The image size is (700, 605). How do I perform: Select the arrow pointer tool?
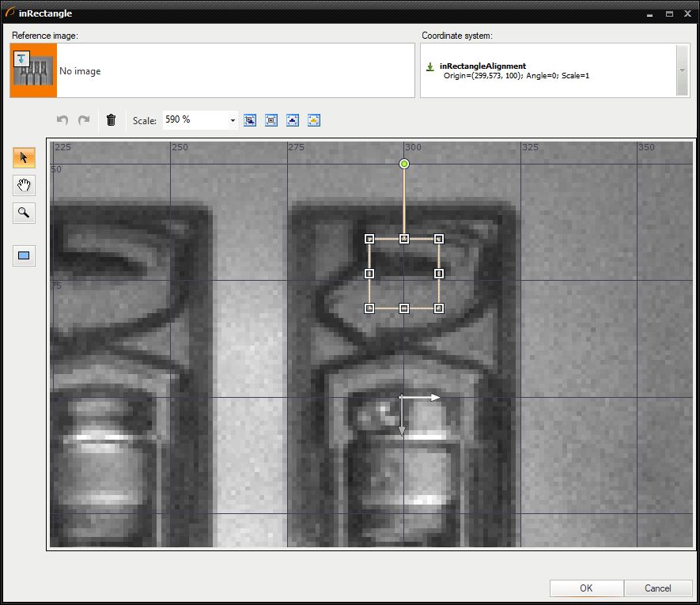(x=24, y=157)
